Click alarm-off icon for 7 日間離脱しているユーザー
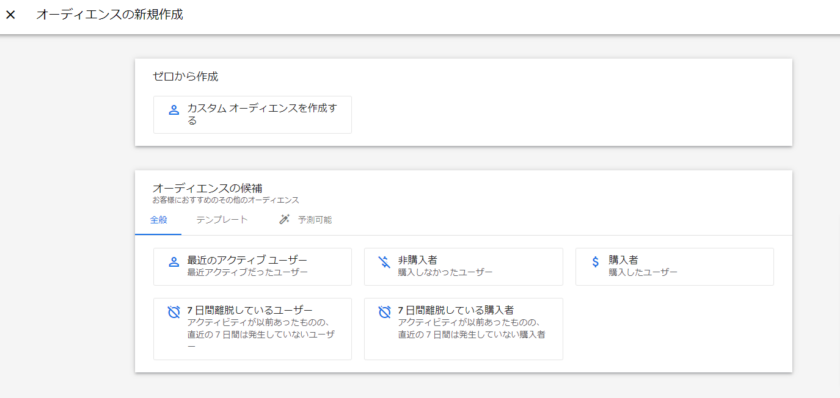 (x=174, y=312)
